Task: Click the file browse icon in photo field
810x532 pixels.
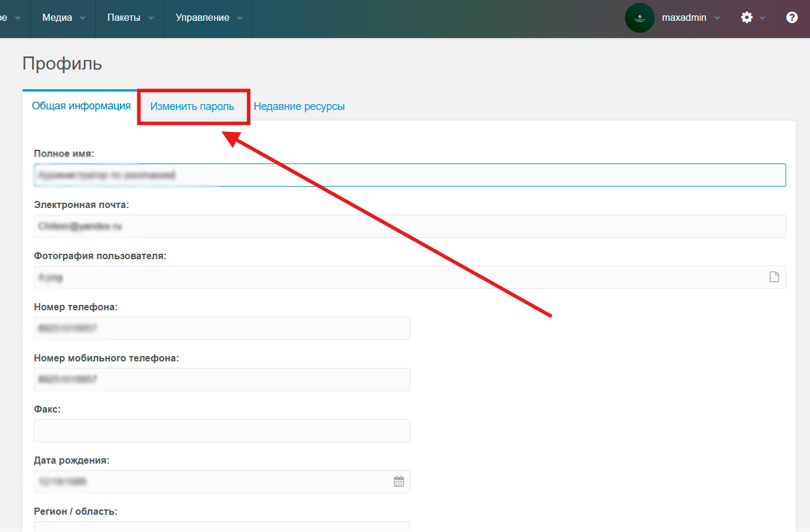Action: 774,277
